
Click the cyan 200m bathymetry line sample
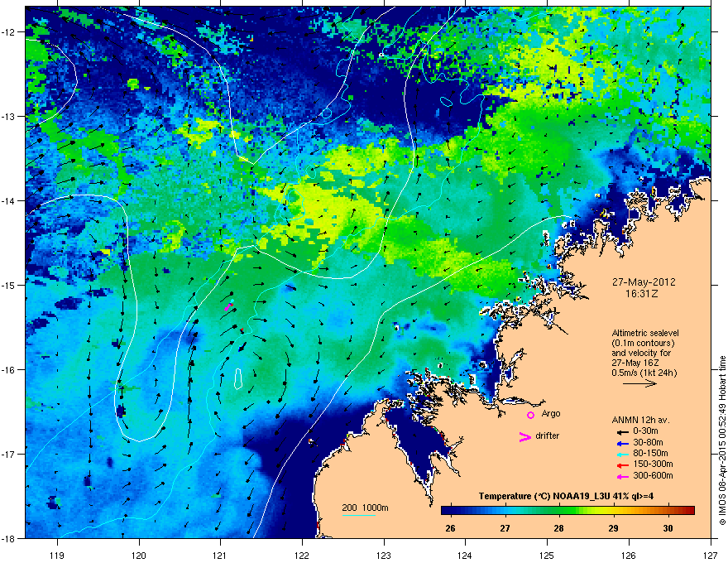pos(358,515)
